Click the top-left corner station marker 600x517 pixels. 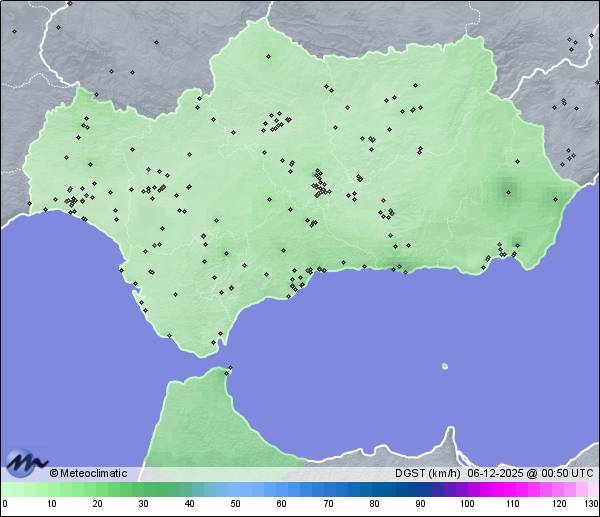(14, 31)
